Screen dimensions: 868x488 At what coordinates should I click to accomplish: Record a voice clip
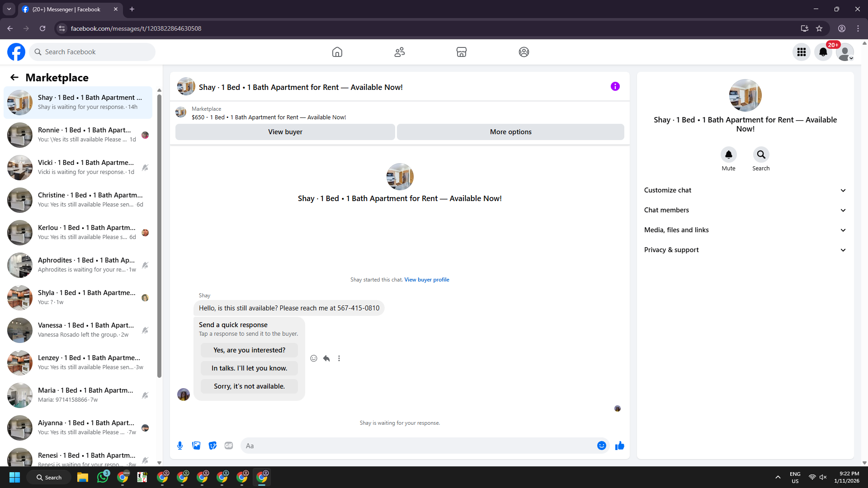(180, 446)
